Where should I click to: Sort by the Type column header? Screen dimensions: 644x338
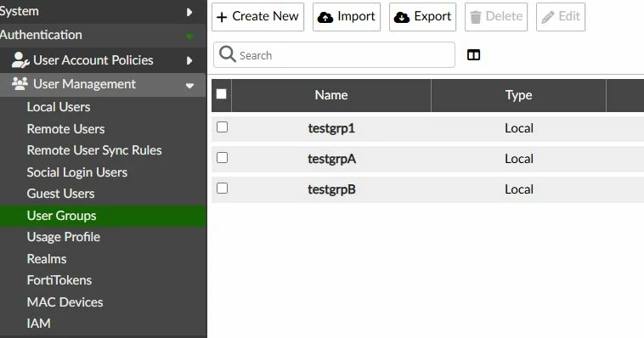519,95
